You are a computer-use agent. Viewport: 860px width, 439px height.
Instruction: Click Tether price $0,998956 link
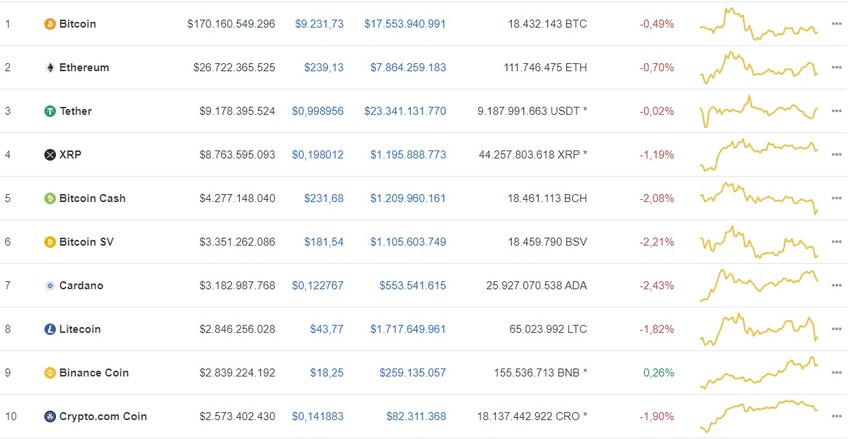(x=318, y=111)
